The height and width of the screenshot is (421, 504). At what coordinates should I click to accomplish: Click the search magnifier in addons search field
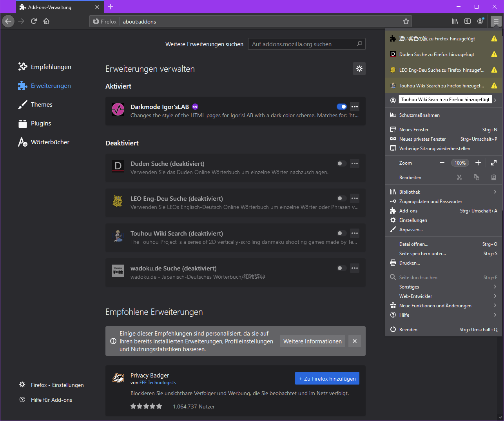359,44
